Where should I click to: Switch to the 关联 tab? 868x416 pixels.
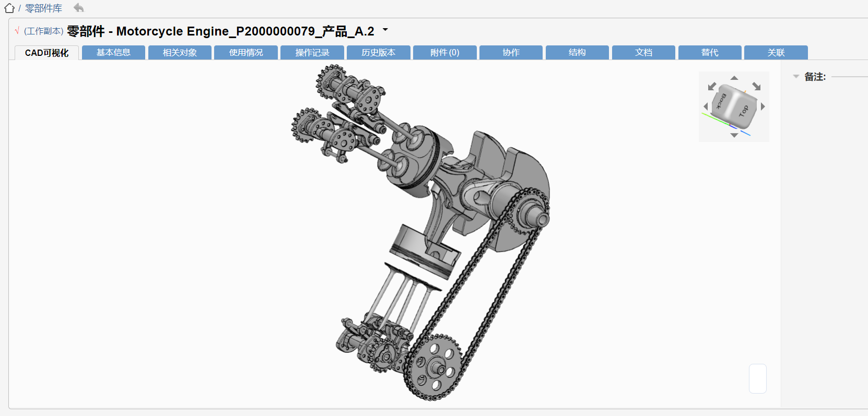(776, 53)
